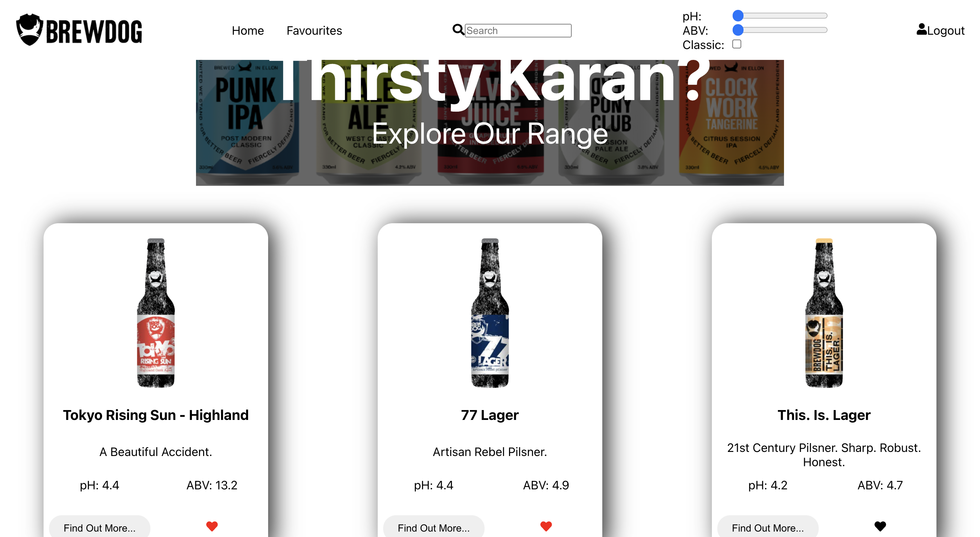Adjust the pH filter slider
980x537 pixels.
pos(780,16)
